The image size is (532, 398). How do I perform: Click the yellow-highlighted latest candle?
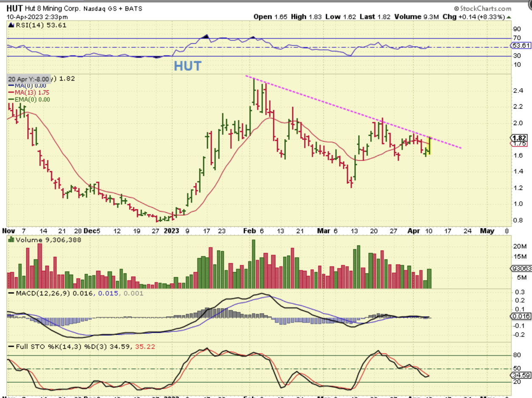click(x=430, y=146)
